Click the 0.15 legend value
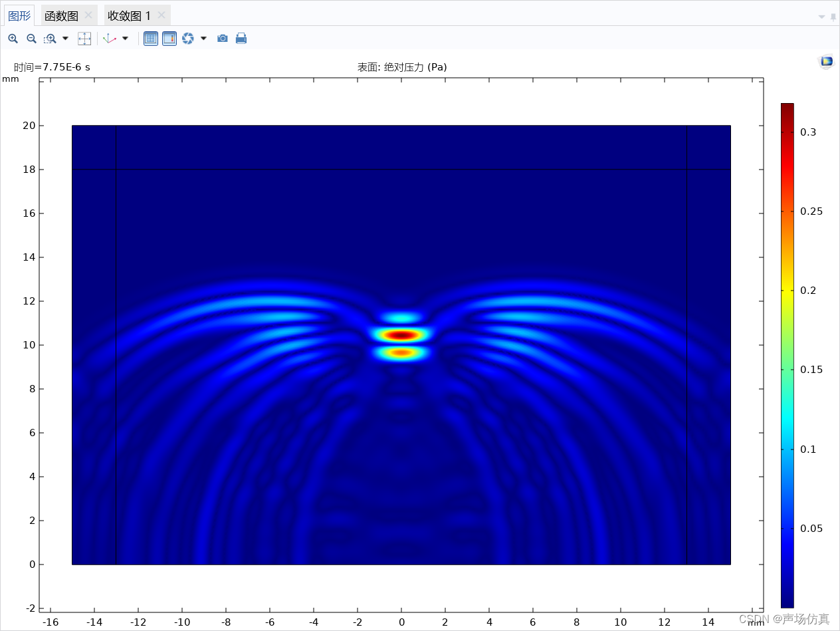Screen dimensions: 840x631 tap(811, 370)
